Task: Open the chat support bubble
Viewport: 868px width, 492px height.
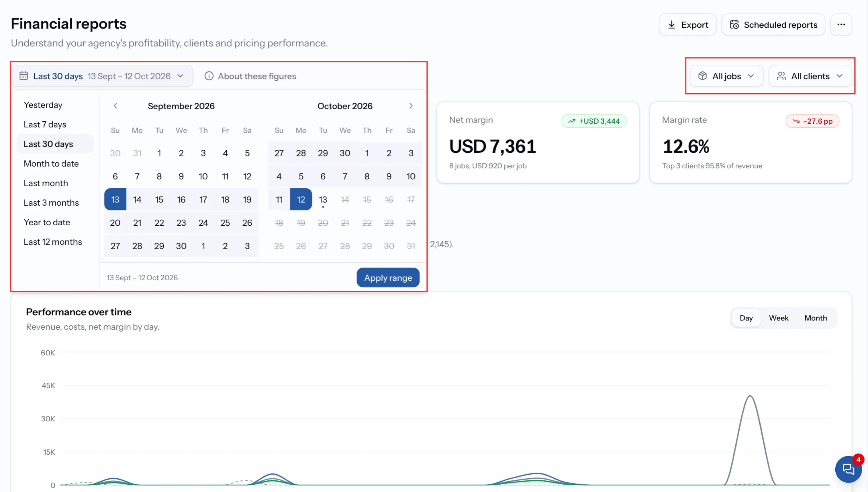Action: (x=848, y=469)
